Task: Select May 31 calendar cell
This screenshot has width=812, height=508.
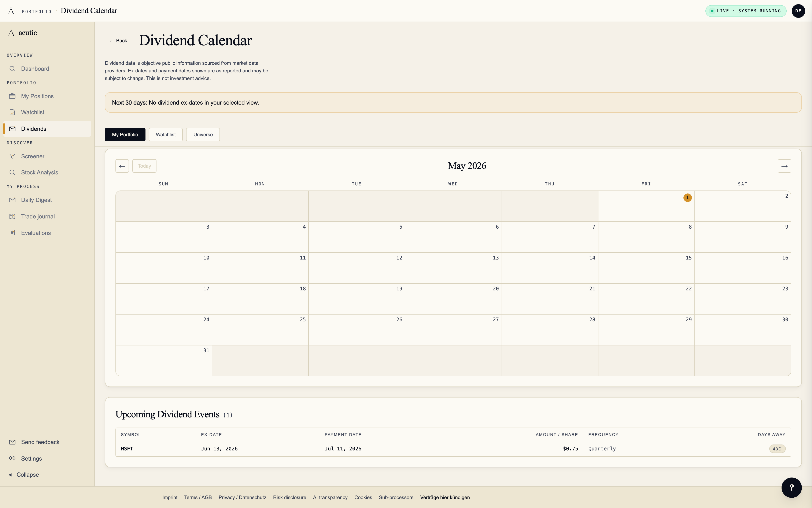Action: click(x=164, y=360)
